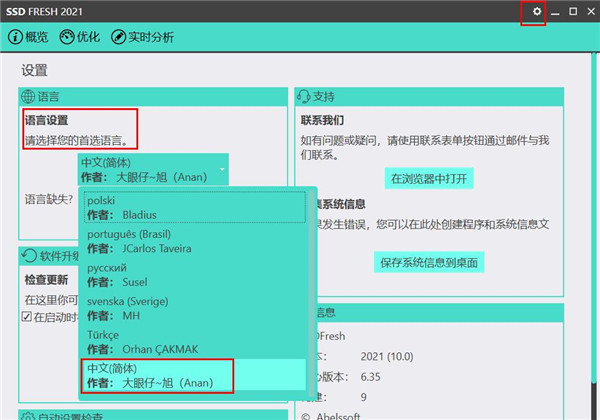Click the 实时分析 icon
The height and width of the screenshot is (420, 600).
pos(119,37)
